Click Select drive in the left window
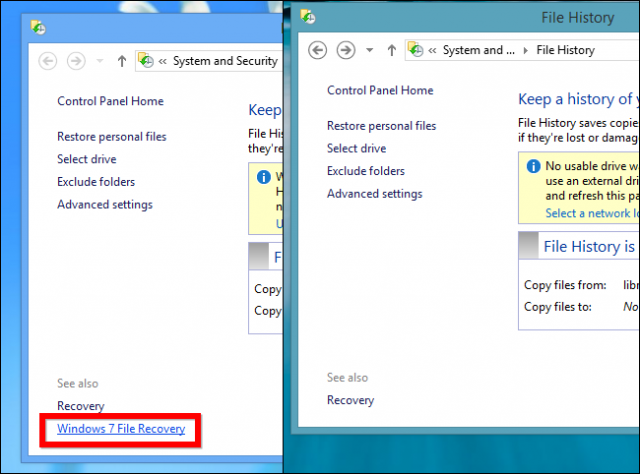The height and width of the screenshot is (474, 640). [87, 159]
